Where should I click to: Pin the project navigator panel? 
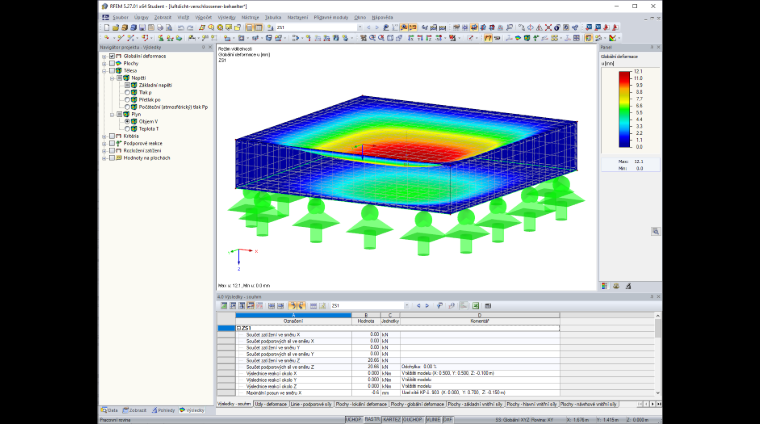[x=204, y=47]
